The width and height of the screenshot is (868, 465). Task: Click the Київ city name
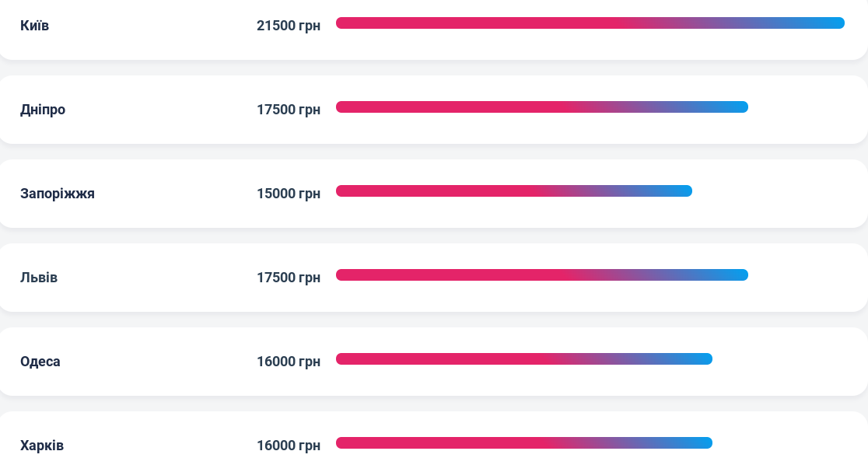35,26
